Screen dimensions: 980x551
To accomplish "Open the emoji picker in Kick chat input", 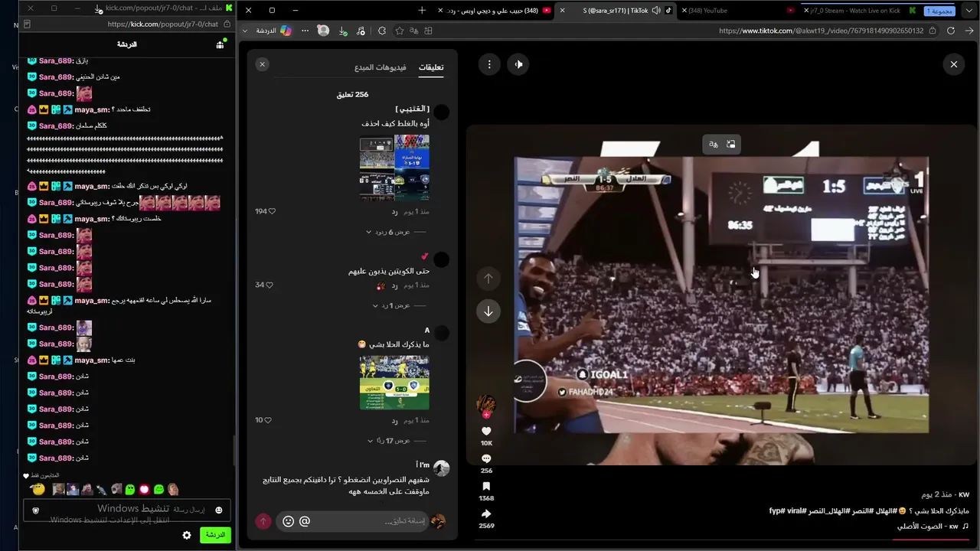I will [219, 510].
